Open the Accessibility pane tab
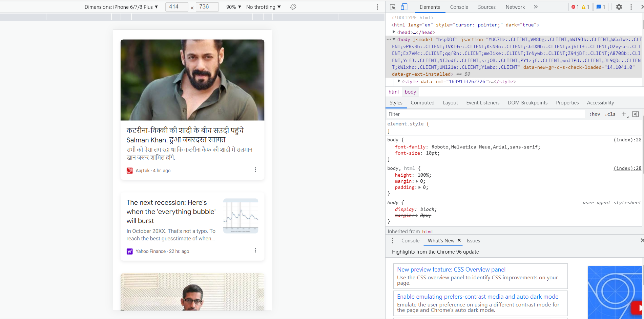Screen dimensions: 644x319 click(600, 103)
